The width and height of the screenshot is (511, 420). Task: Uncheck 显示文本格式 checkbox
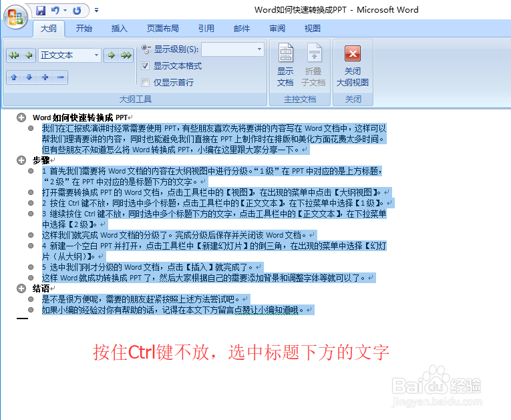[146, 66]
